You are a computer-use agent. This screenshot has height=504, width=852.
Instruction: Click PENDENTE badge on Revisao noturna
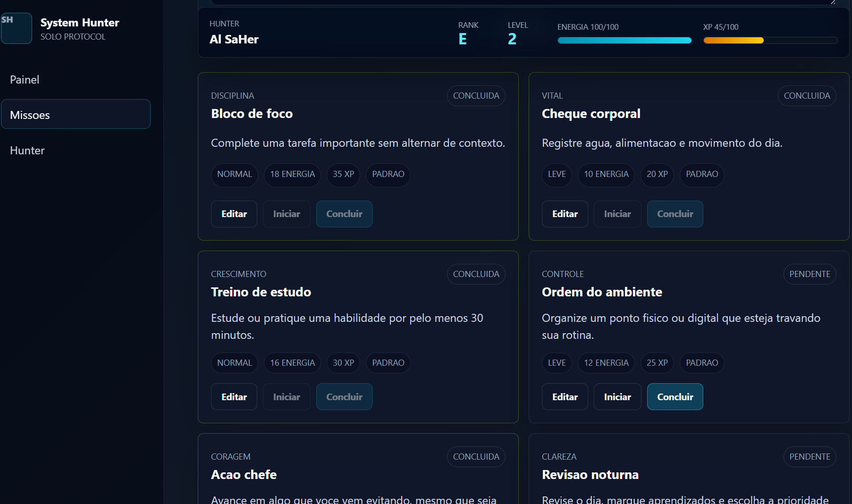(810, 457)
